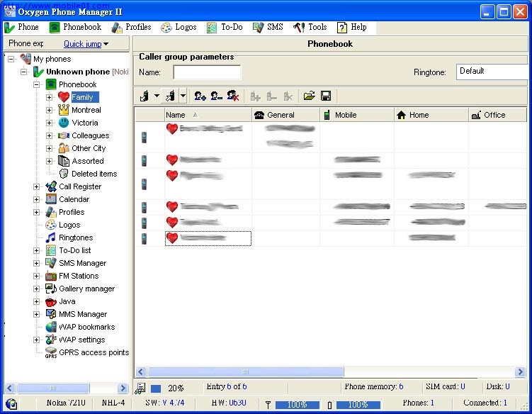Click the Mobile column header

coord(357,115)
